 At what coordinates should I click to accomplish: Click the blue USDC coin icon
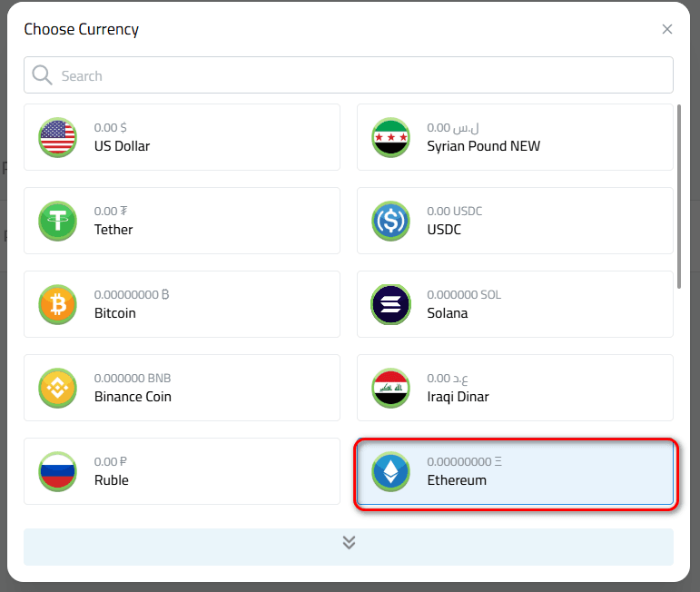[x=390, y=221]
